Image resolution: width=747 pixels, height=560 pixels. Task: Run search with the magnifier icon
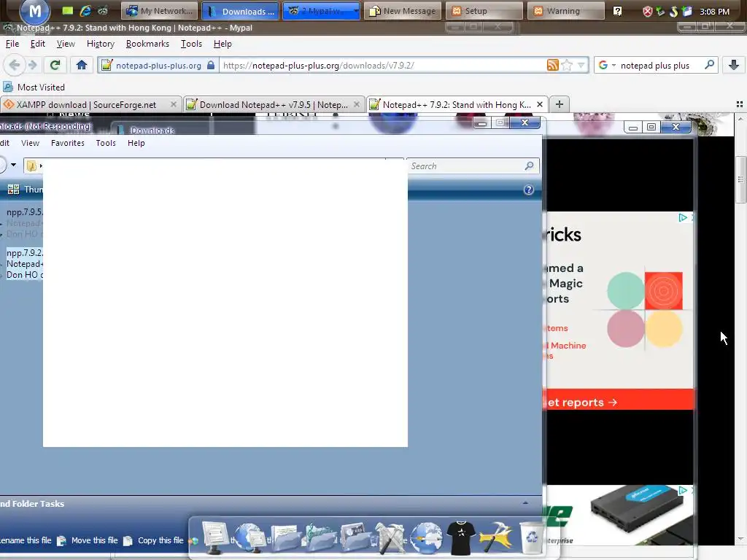[x=709, y=65]
